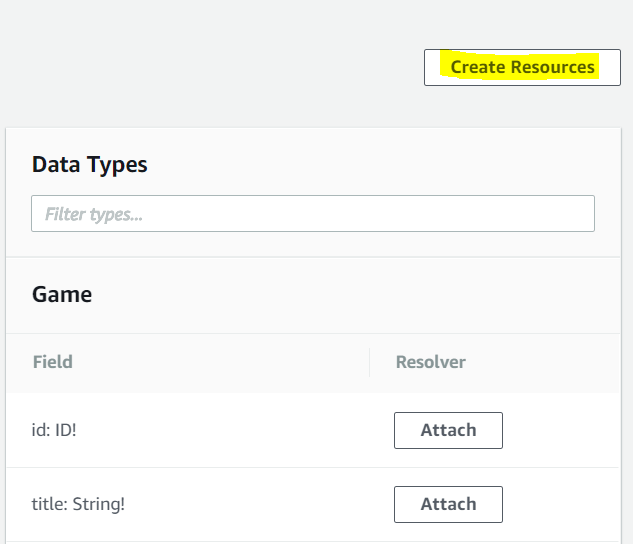Select the Game type heading

(x=62, y=295)
